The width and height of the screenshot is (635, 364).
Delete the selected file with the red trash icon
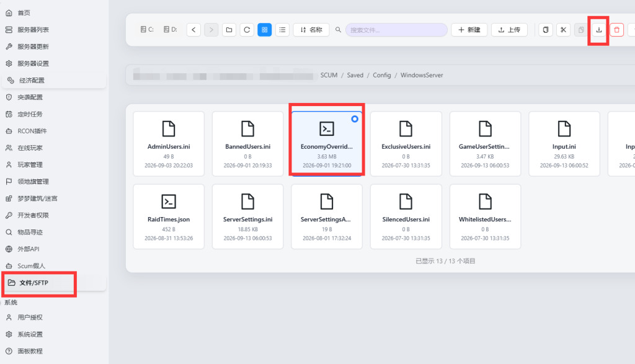click(x=617, y=30)
